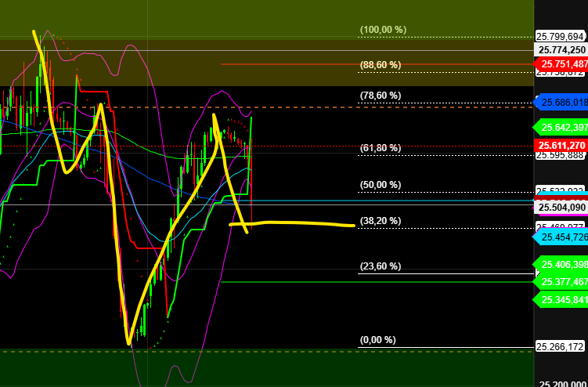The width and height of the screenshot is (588, 387).
Task: Click the green 25.345,841 price tag
Action: pyautogui.click(x=561, y=299)
